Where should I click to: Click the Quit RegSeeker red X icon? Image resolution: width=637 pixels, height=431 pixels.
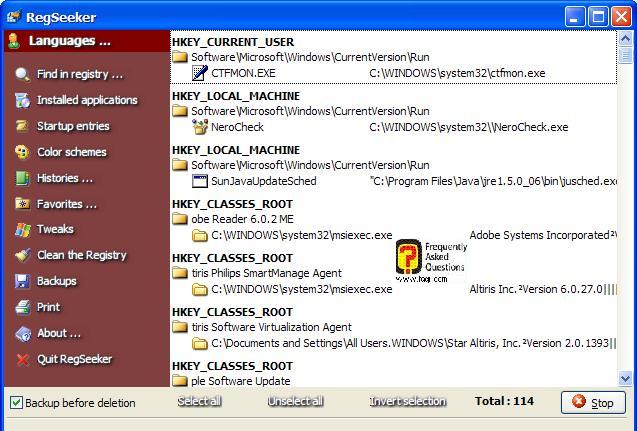(23, 360)
